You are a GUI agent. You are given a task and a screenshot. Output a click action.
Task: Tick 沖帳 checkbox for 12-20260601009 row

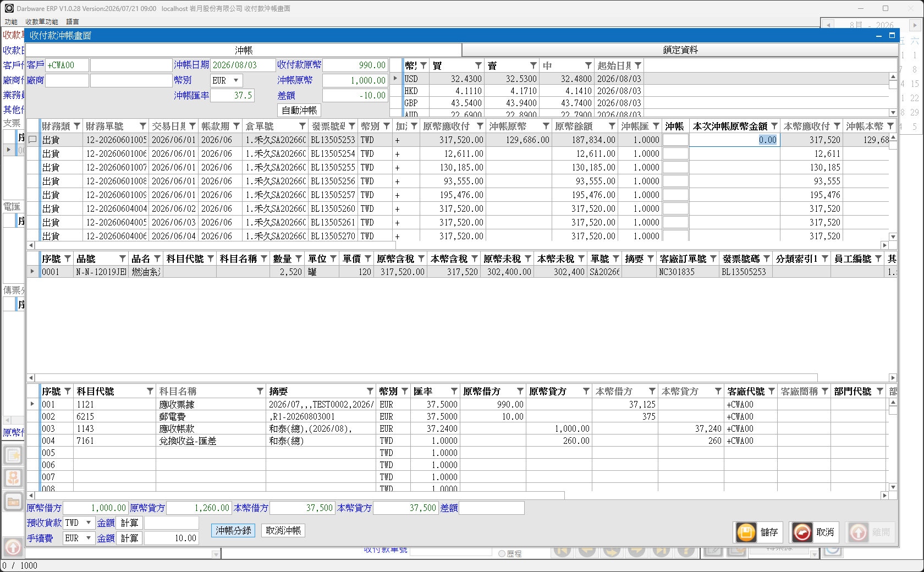click(x=675, y=195)
